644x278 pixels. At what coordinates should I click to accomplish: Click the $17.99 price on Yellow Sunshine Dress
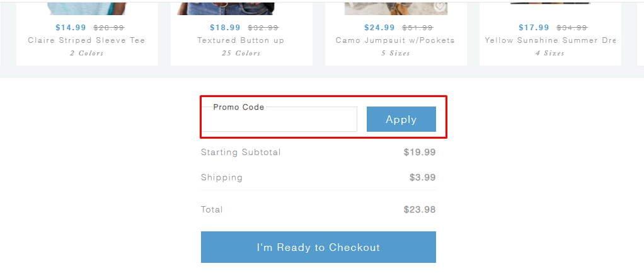point(534,28)
